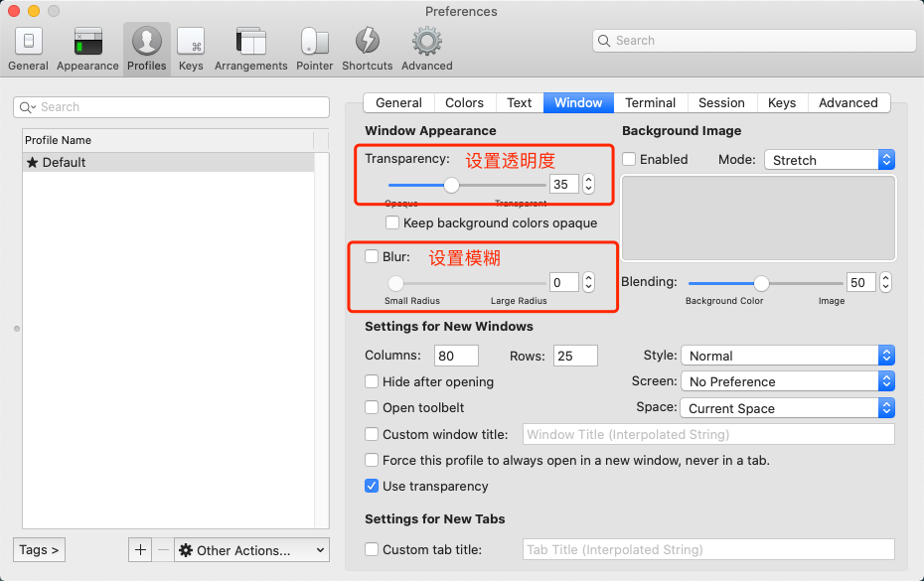Screen dimensions: 924x581
Task: Switch to the profile Advanced tab
Action: click(848, 102)
